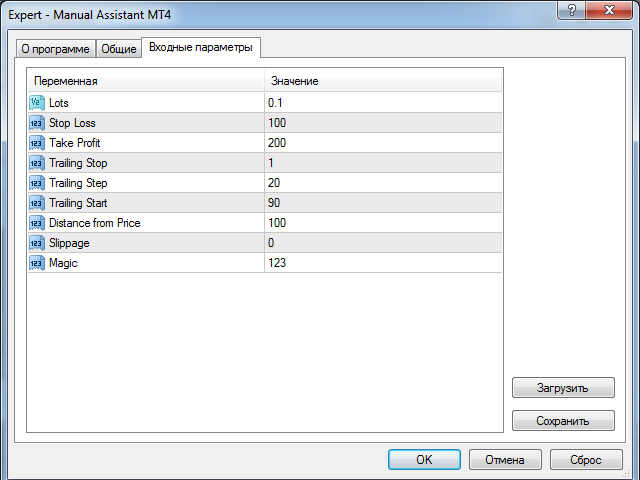Click the Stop Loss variable name
Image resolution: width=640 pixels, height=480 pixels.
coord(72,123)
